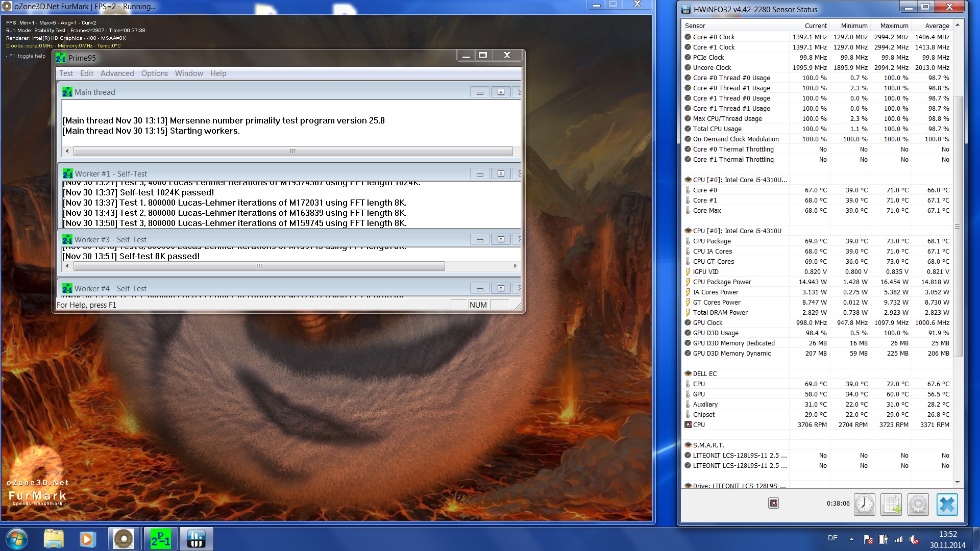Image resolution: width=980 pixels, height=551 pixels.
Task: Open Prime95 Help menu
Action: [x=218, y=73]
